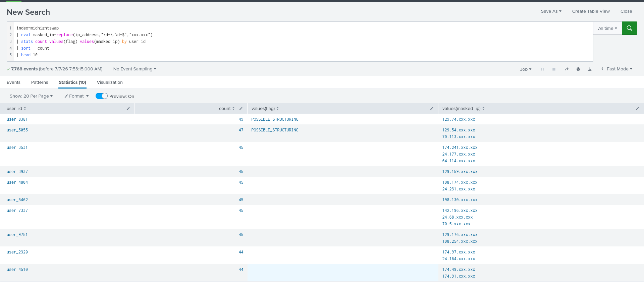Switch to the Visualization tab

point(110,82)
